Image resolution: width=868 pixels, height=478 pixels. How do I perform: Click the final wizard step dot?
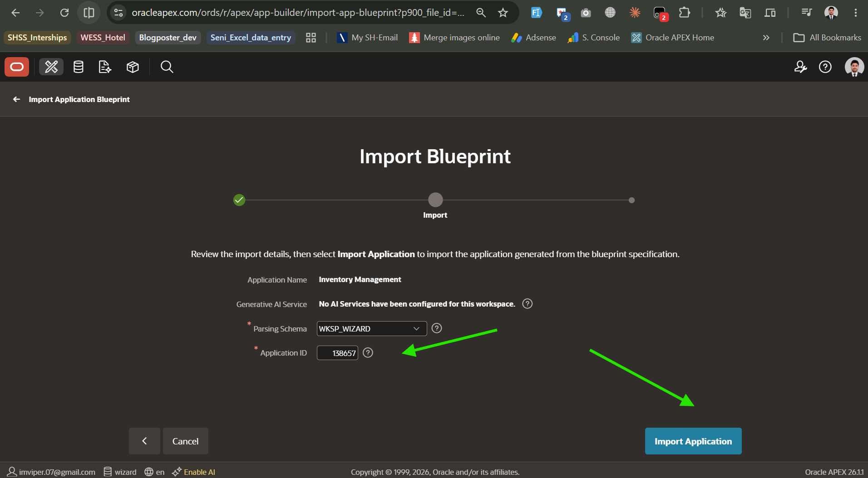click(x=631, y=200)
